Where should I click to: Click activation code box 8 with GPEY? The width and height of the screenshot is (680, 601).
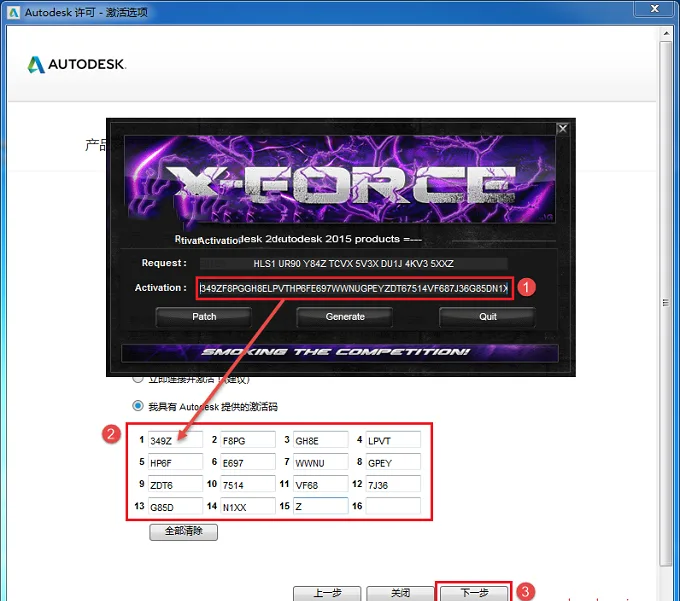393,462
